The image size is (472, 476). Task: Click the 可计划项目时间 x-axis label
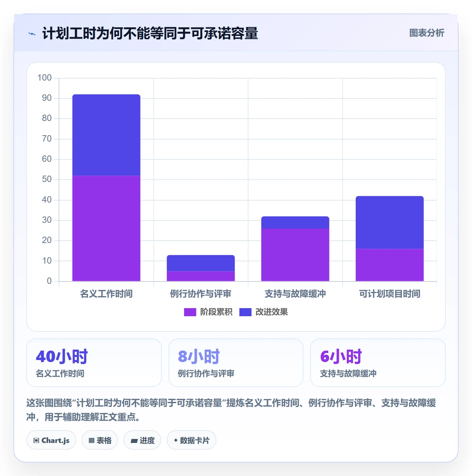tap(389, 294)
